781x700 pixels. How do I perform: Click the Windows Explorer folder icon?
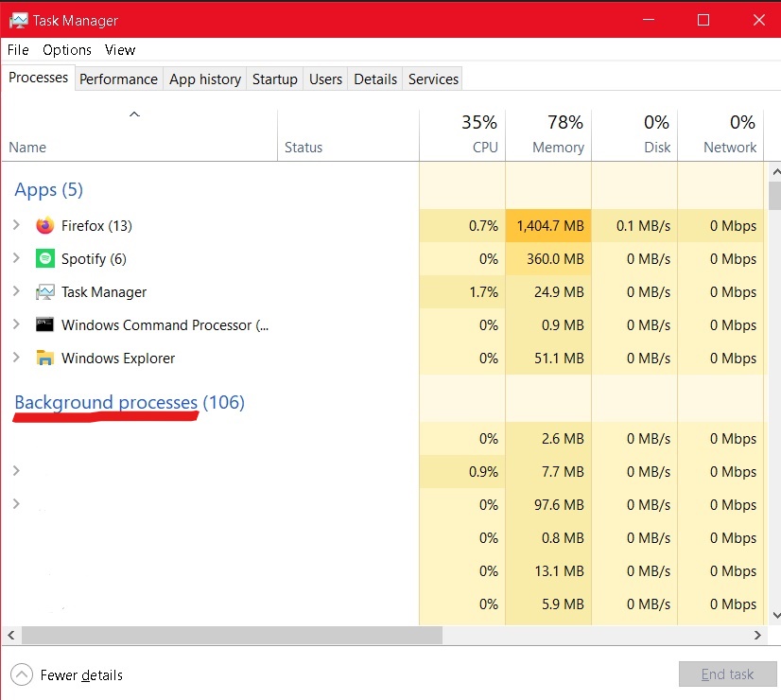tap(45, 358)
